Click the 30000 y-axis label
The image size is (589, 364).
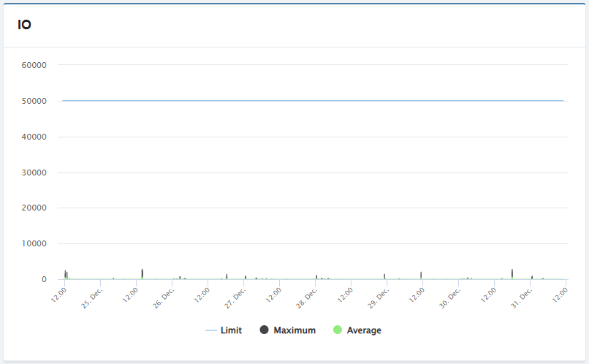34,172
